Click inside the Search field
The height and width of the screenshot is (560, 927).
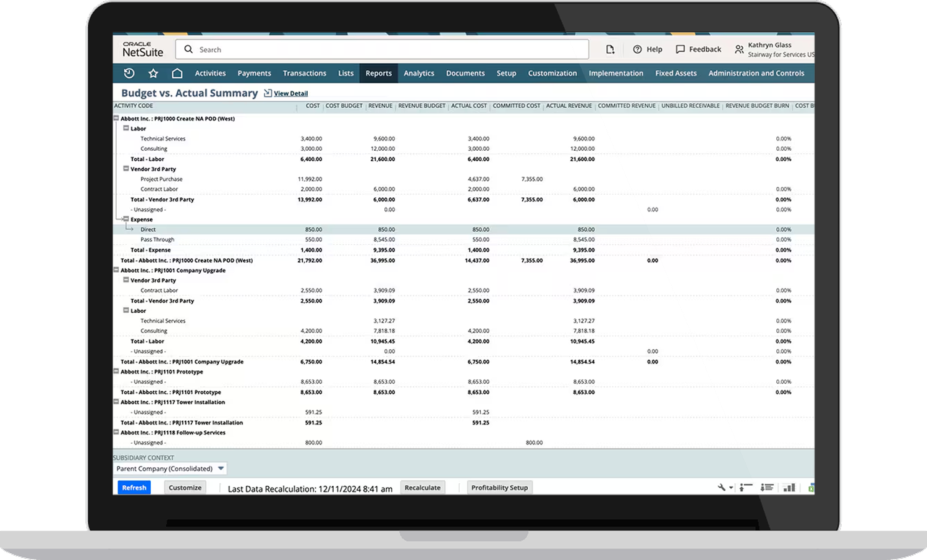[383, 49]
